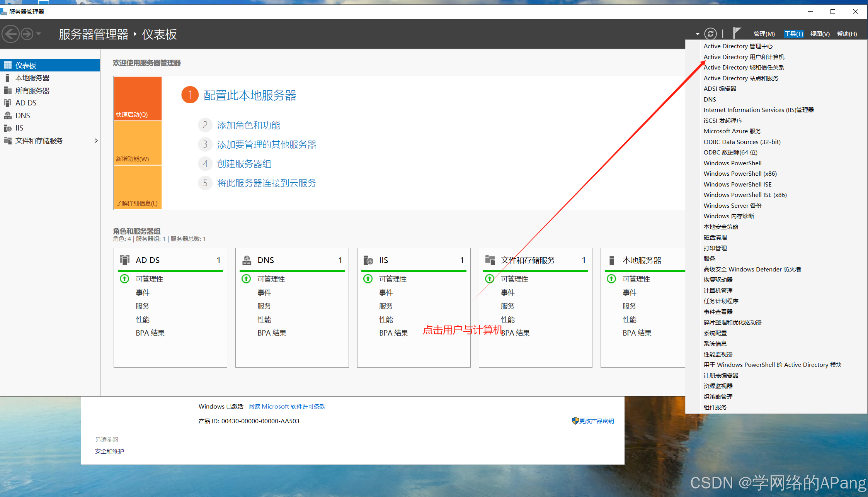Choose 组策略管理 from tools menu
The width and height of the screenshot is (868, 497).
718,397
